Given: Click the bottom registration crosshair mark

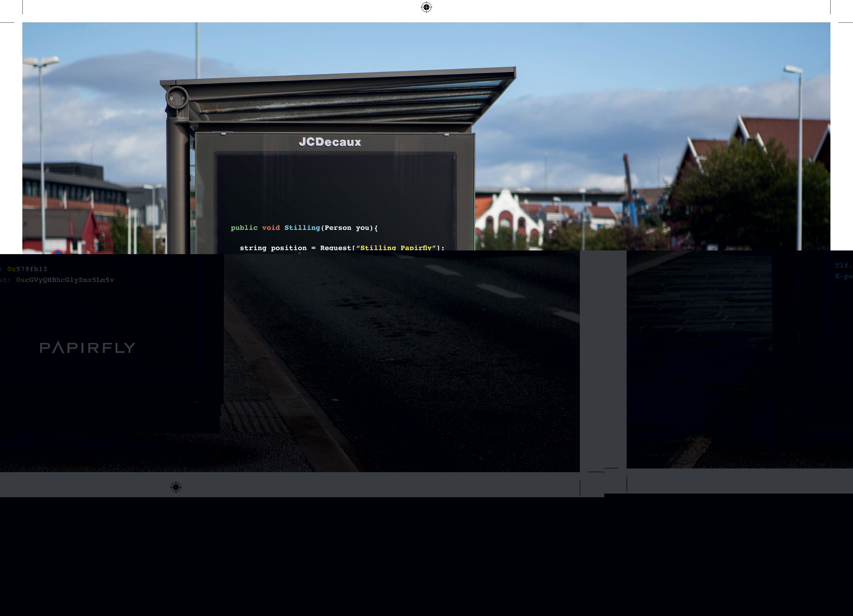Looking at the screenshot, I should 176,487.
